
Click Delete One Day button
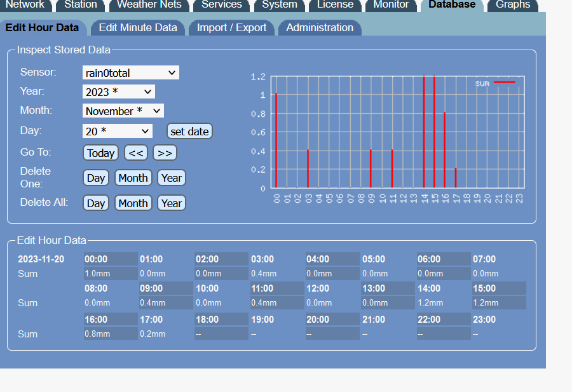(96, 178)
